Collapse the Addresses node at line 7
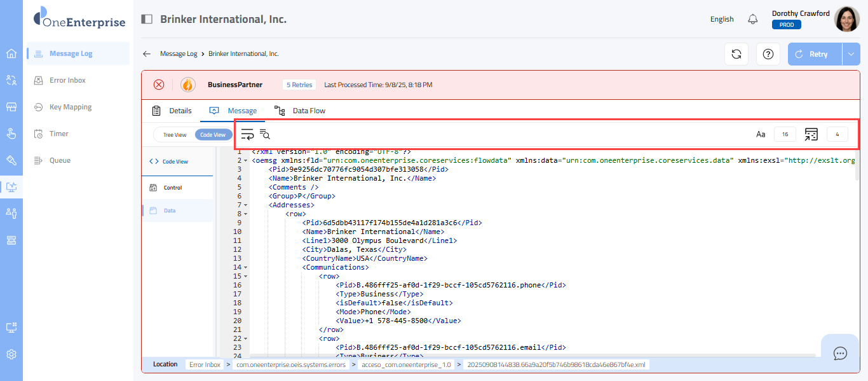Image resolution: width=868 pixels, height=381 pixels. pyautogui.click(x=246, y=205)
